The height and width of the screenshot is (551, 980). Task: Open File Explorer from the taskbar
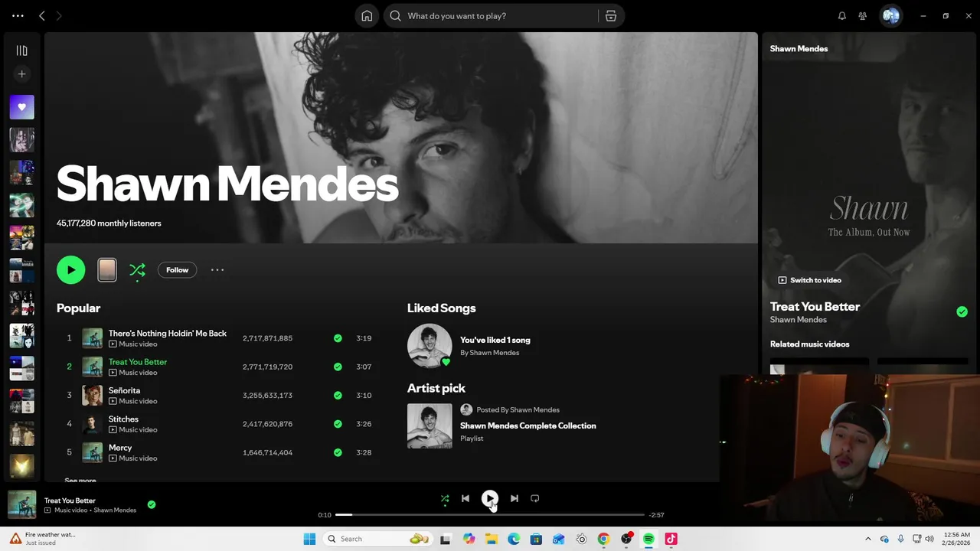[x=492, y=539]
